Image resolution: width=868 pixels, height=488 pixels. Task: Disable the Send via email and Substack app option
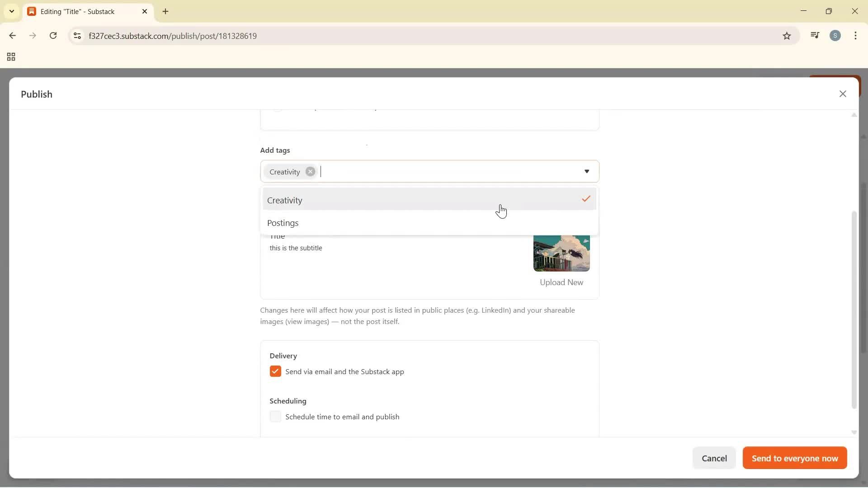pos(276,371)
